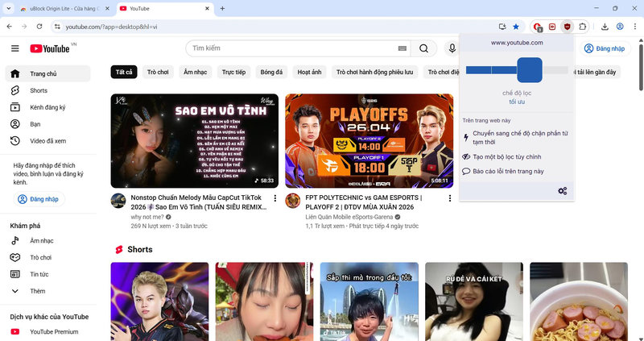Go to Kênh đăng ký subscriptions
Screen dimensions: 644x341
[x=47, y=107]
